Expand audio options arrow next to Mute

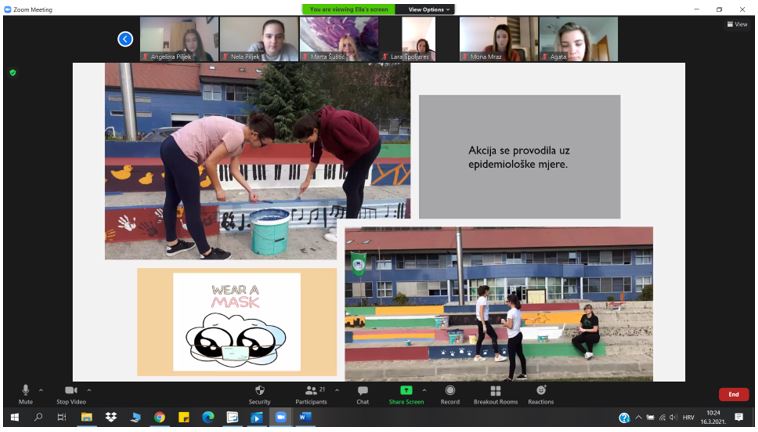click(41, 390)
